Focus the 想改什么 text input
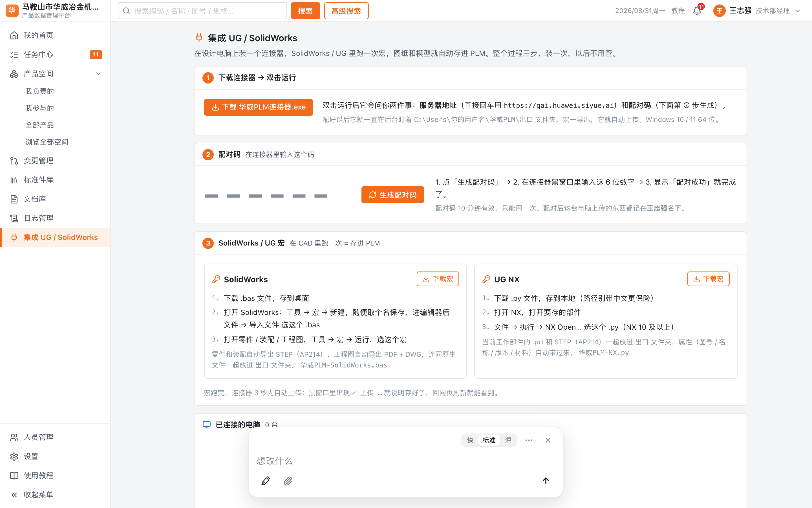This screenshot has height=508, width=812. click(406, 461)
